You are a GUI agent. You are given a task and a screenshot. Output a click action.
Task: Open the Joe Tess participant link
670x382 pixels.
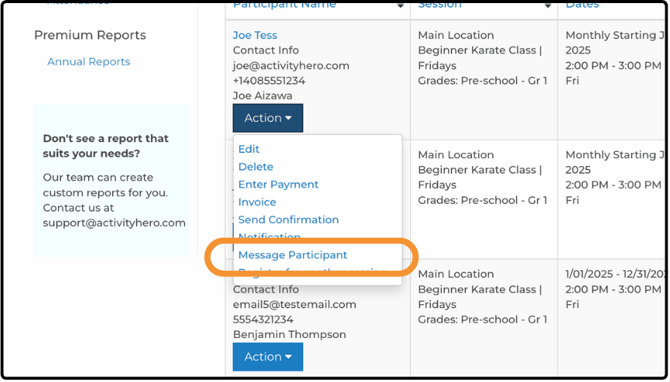pyautogui.click(x=255, y=35)
